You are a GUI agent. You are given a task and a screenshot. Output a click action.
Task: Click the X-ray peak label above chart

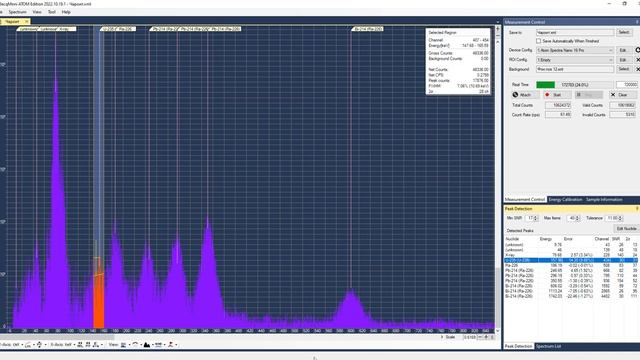click(x=67, y=29)
